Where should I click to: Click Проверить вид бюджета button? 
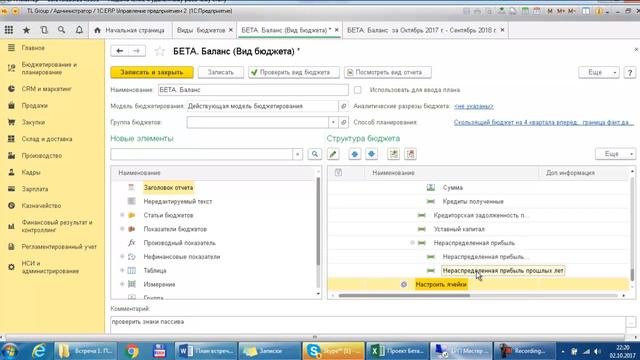294,72
